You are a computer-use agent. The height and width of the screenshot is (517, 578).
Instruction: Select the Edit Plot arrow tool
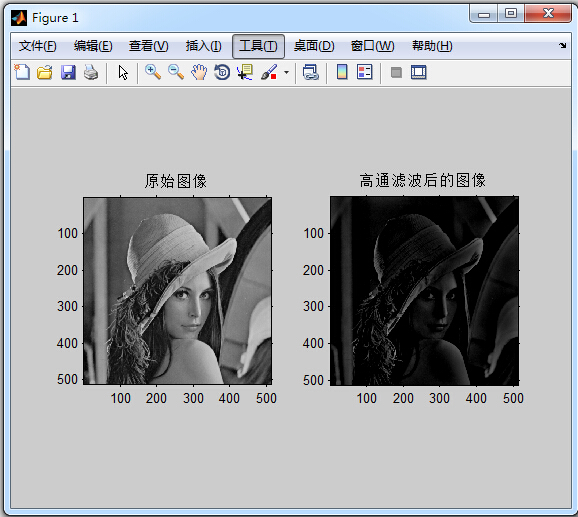pos(123,72)
